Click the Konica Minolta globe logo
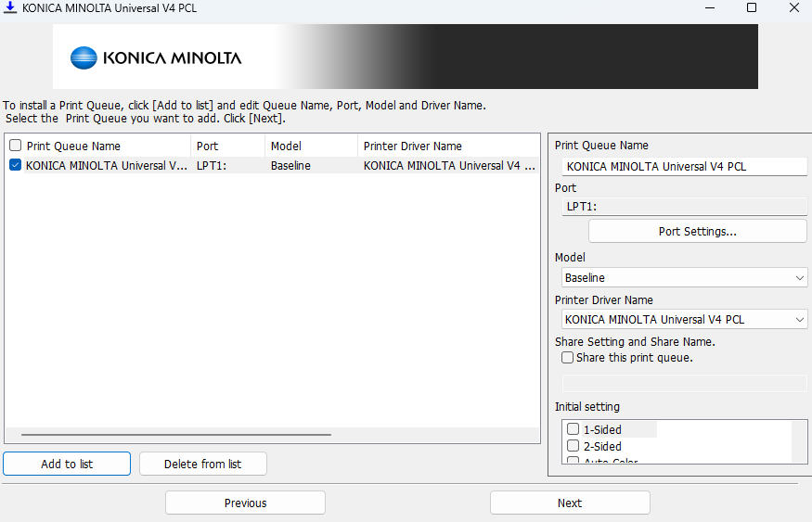 [x=84, y=57]
